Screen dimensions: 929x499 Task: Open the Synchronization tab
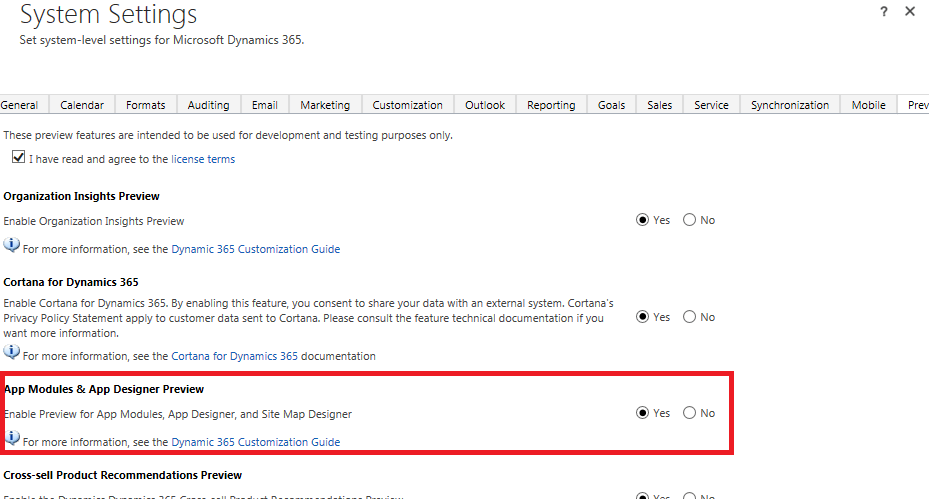pos(790,105)
